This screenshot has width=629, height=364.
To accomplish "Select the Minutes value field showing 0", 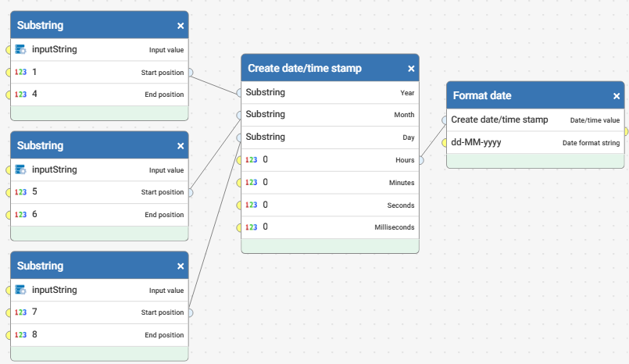I will click(330, 183).
